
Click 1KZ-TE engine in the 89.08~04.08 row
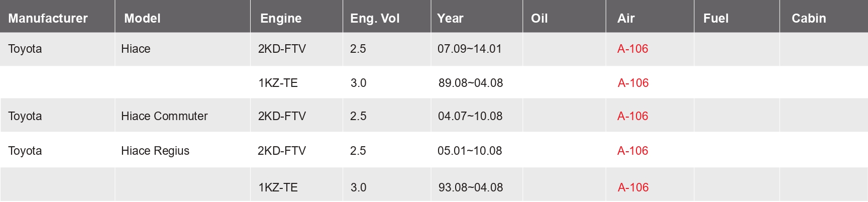pyautogui.click(x=278, y=83)
